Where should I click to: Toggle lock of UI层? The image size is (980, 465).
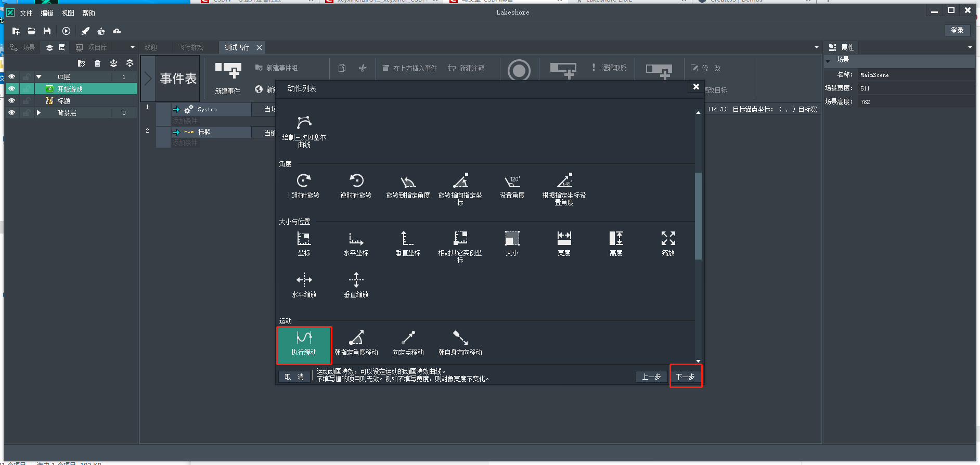coord(26,77)
